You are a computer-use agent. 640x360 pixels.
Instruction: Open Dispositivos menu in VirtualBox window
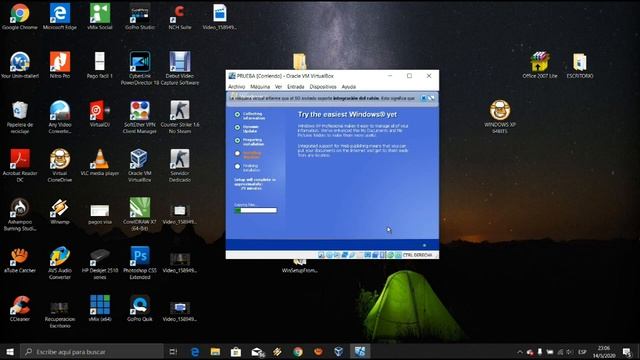[x=323, y=87]
